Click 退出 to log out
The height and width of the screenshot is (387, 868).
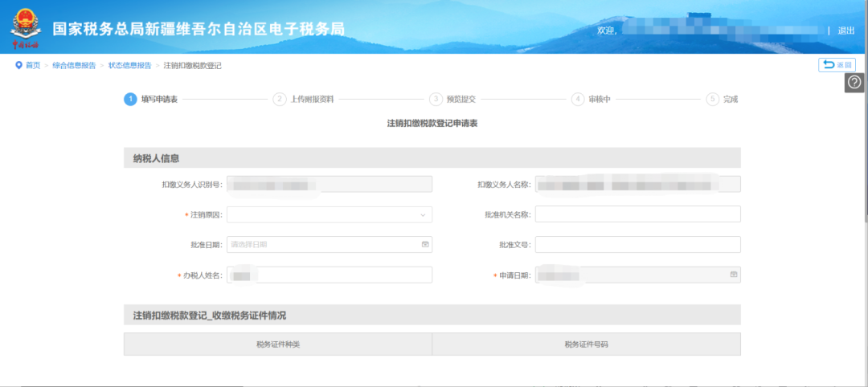click(x=845, y=31)
